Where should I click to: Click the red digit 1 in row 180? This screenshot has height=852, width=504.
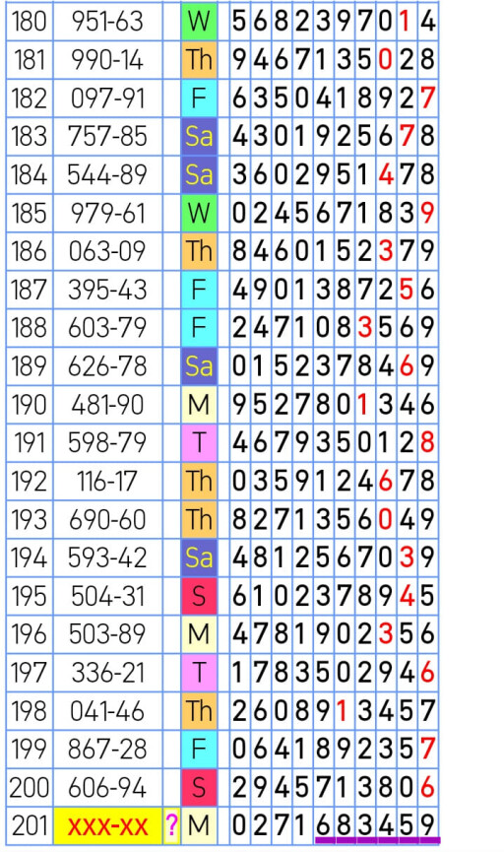click(x=406, y=22)
